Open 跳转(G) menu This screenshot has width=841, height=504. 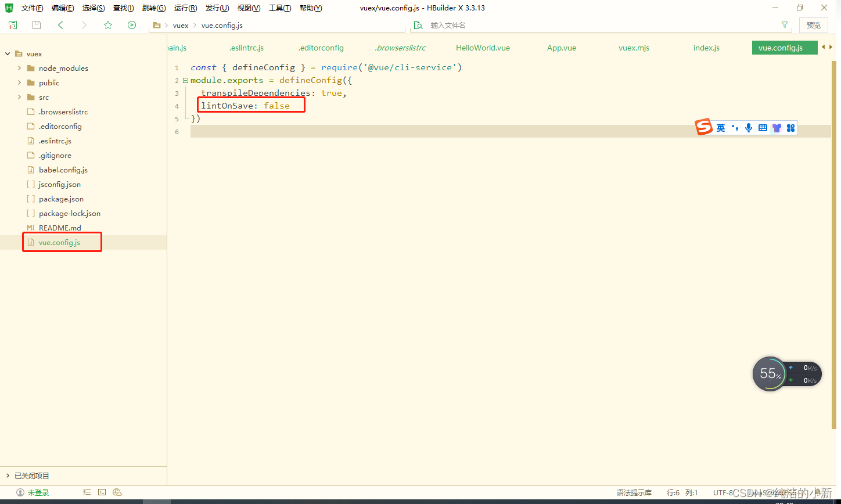coord(154,8)
